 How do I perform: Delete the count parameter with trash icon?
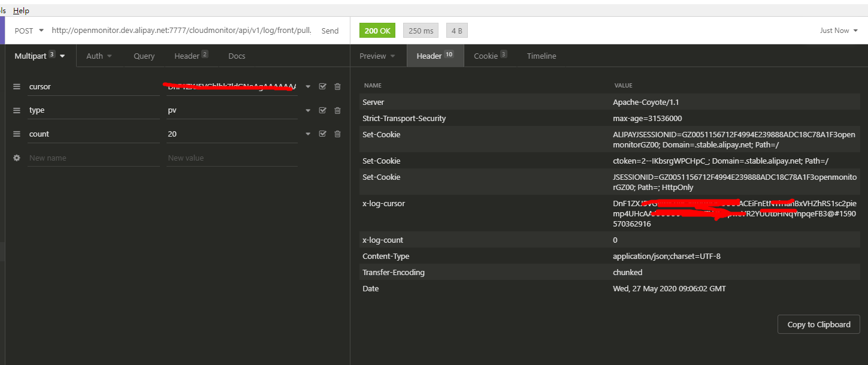coord(337,134)
